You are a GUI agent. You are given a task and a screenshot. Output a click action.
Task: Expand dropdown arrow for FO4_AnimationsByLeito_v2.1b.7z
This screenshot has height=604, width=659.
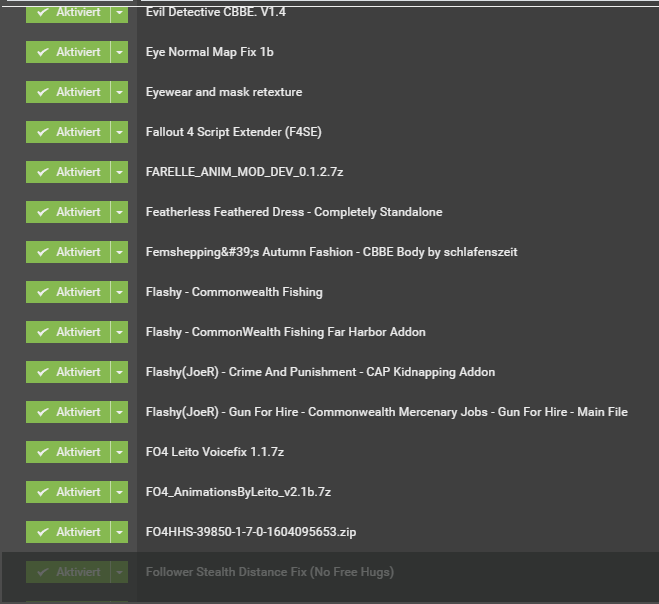point(119,492)
